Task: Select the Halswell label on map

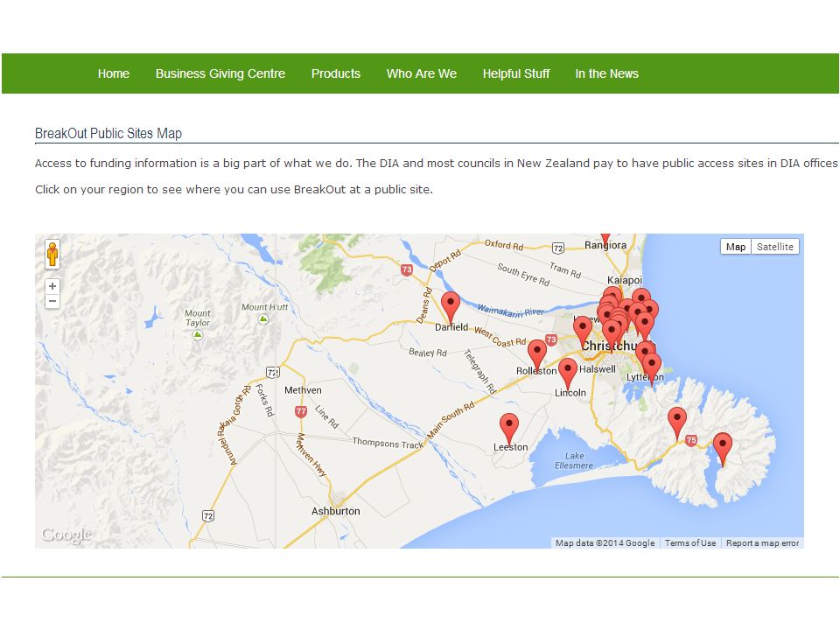Action: (x=598, y=369)
